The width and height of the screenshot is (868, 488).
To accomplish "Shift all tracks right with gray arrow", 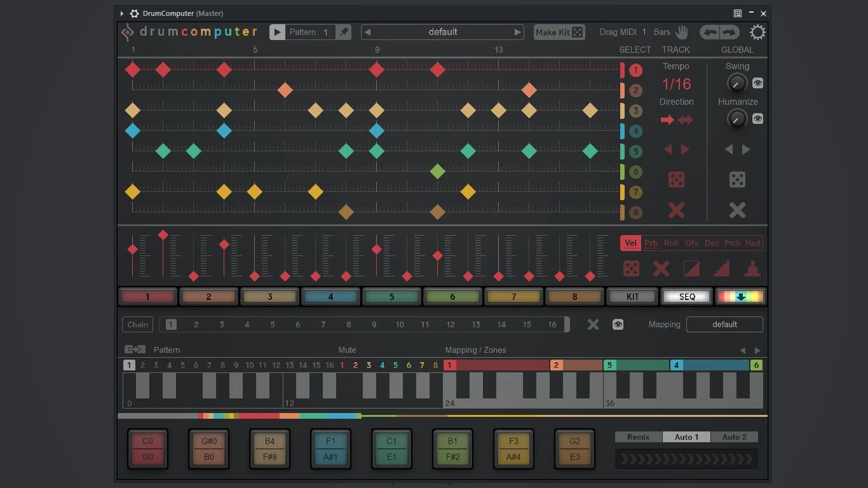I will click(746, 149).
